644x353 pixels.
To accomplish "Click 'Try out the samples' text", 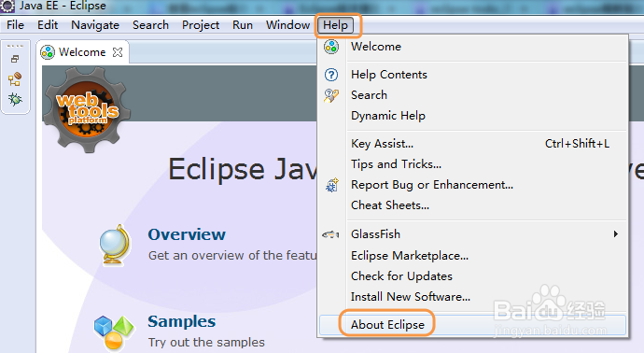I will 206,343.
